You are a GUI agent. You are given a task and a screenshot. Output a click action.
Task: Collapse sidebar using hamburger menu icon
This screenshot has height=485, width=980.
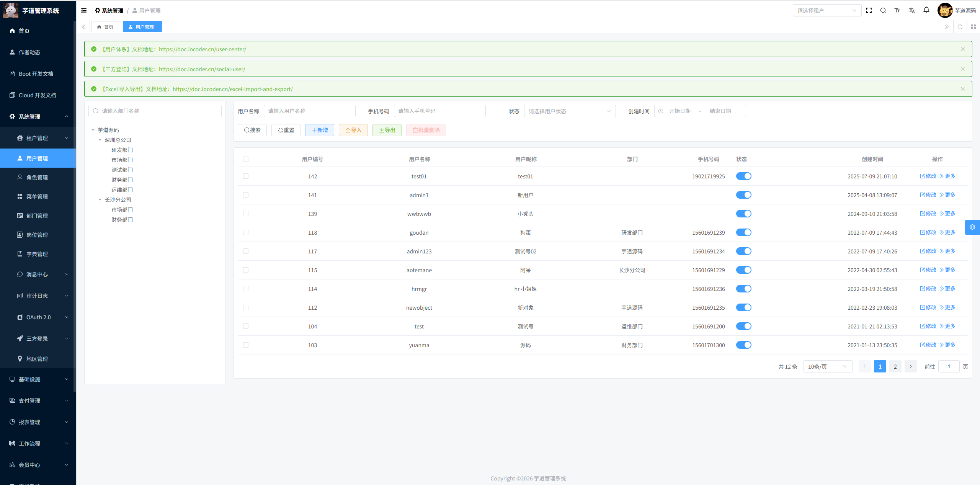coord(84,10)
